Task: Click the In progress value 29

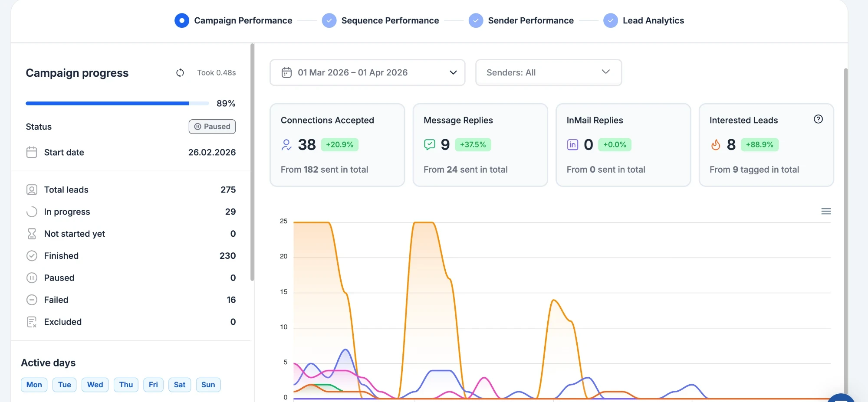Action: click(230, 212)
